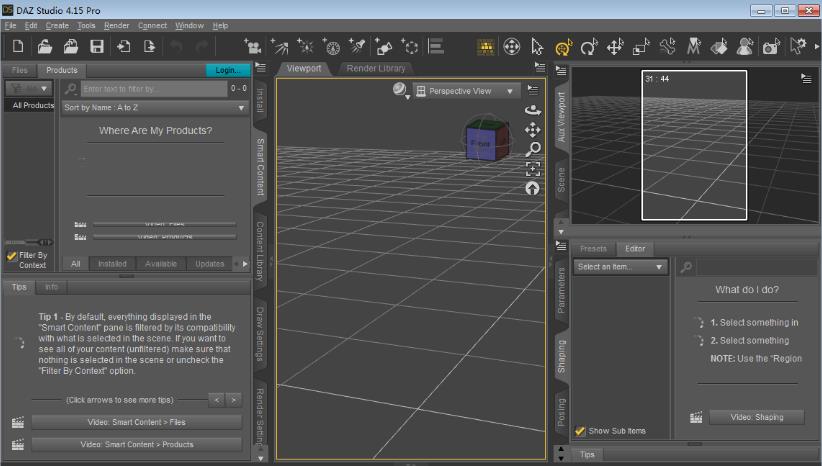Viewport: 822px width, 466px height.
Task: Switch to the Render Library tab
Action: click(x=376, y=68)
